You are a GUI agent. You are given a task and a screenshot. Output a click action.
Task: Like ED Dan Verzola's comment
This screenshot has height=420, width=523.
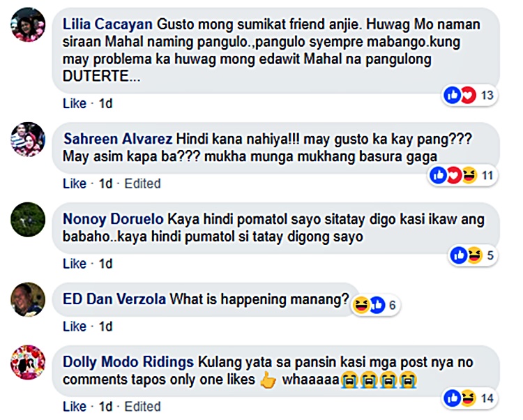pyautogui.click(x=75, y=327)
